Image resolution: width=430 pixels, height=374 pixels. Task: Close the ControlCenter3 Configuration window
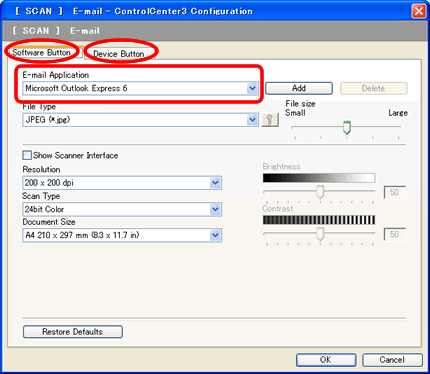419,11
